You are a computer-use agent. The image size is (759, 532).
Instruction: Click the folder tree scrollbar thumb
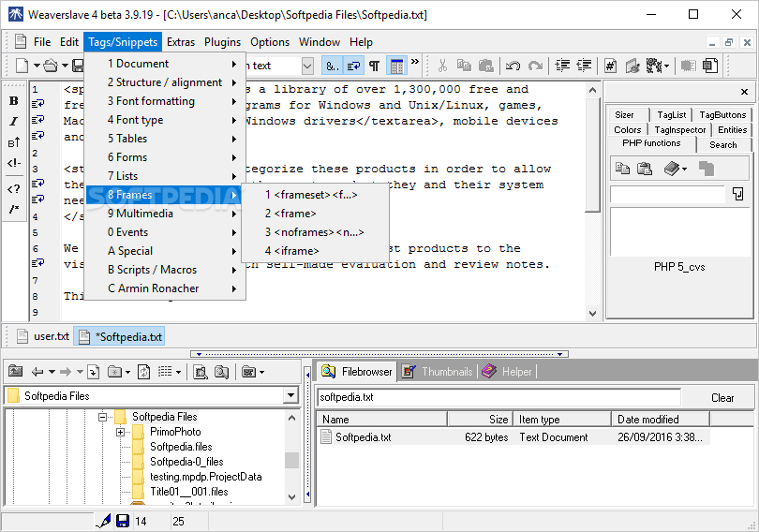click(x=291, y=460)
